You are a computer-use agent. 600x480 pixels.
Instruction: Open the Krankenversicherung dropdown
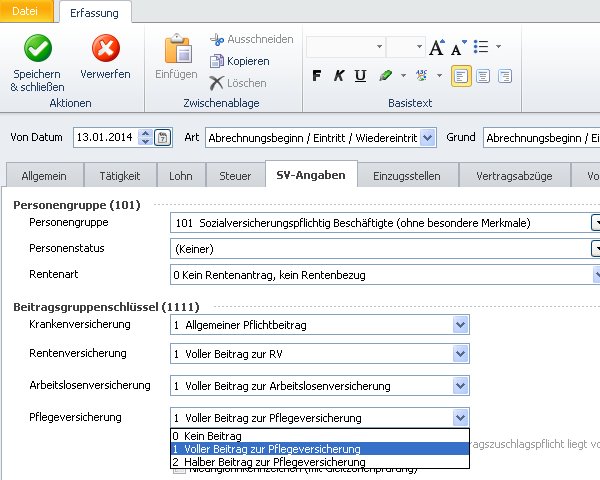click(460, 325)
